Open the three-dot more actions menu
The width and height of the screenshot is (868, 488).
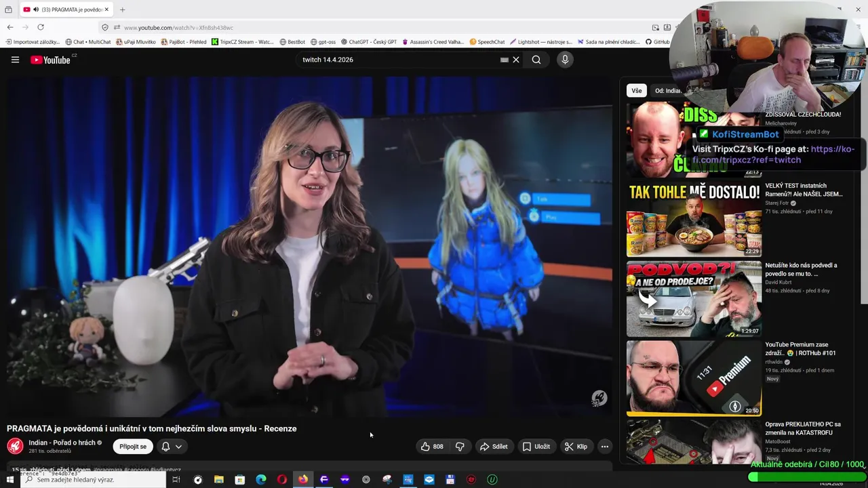click(605, 447)
